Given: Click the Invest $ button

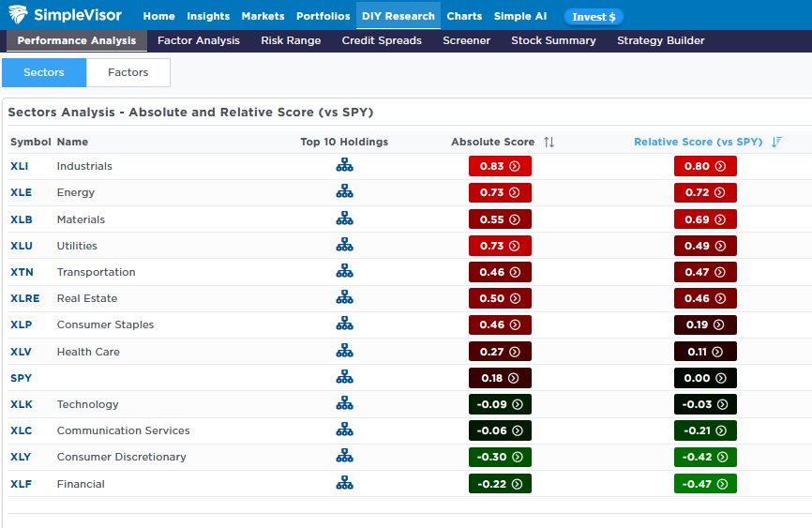Looking at the screenshot, I should point(593,17).
